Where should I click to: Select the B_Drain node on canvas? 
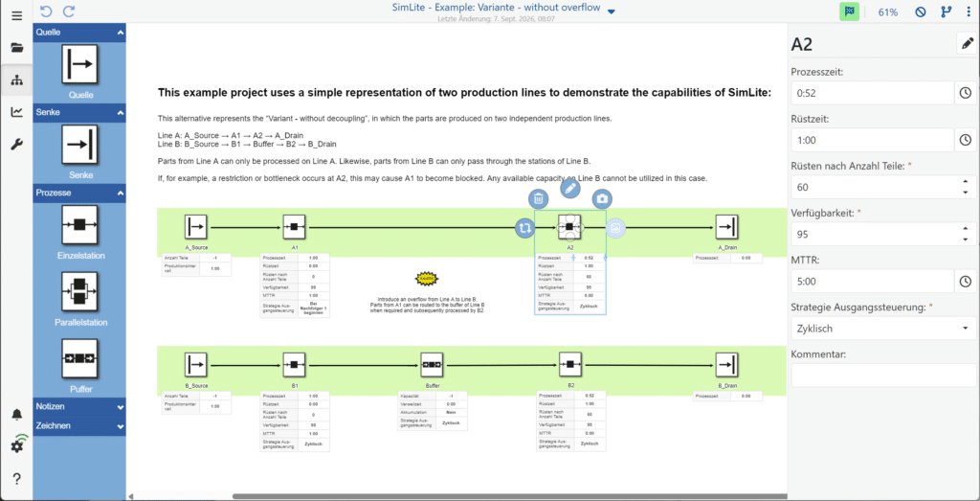[x=727, y=364]
